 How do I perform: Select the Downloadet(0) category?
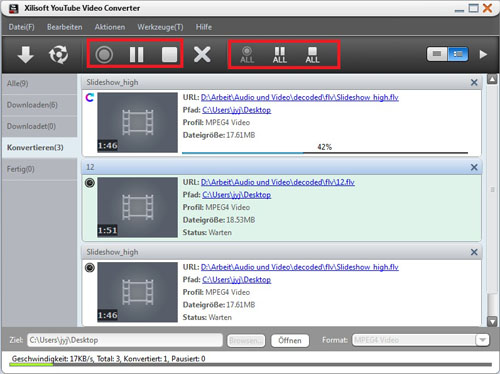pyautogui.click(x=39, y=126)
